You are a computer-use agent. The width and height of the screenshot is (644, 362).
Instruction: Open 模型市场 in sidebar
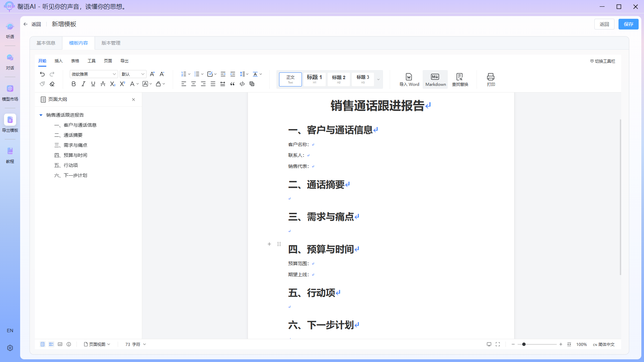tap(10, 93)
